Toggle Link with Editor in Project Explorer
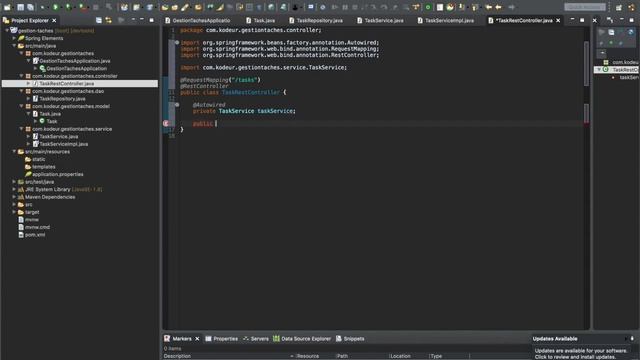The image size is (640, 360). coord(109,20)
